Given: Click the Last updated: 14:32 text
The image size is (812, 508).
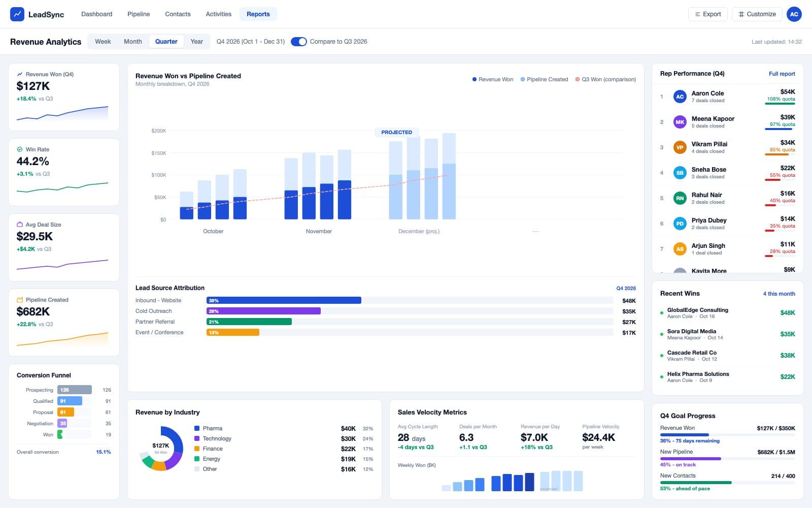Looking at the screenshot, I should pos(776,42).
